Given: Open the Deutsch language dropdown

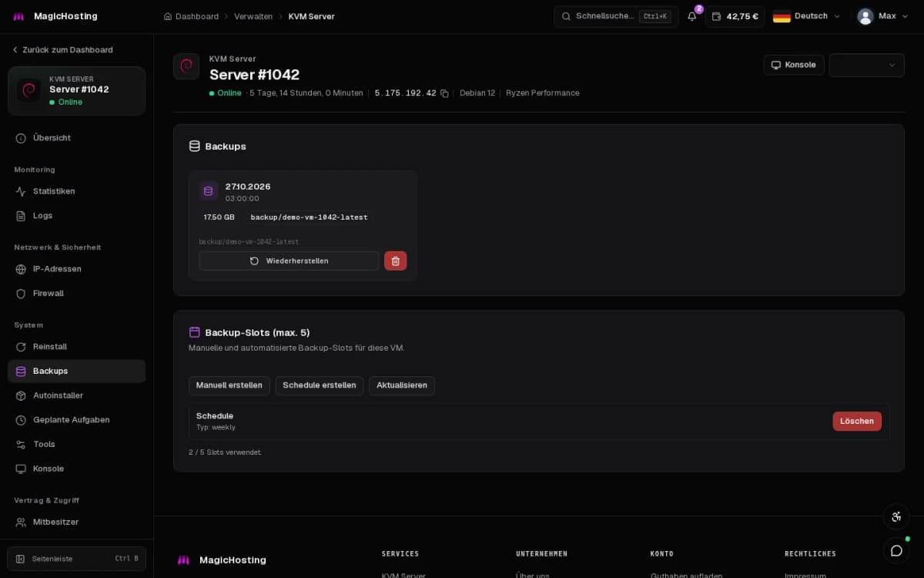Looking at the screenshot, I should [x=806, y=16].
